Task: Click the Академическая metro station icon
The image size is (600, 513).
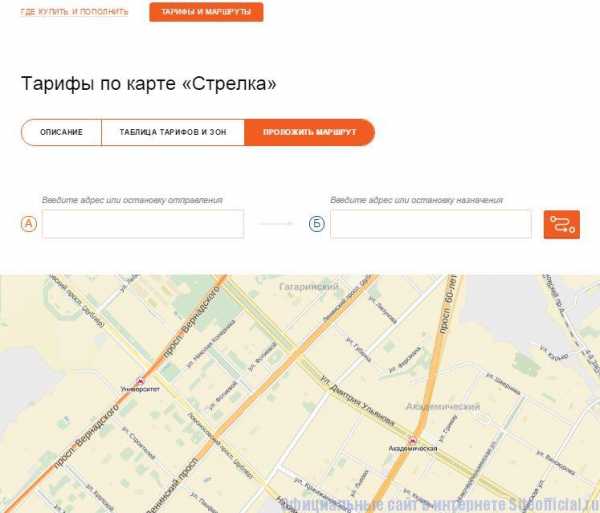Action: (x=412, y=440)
